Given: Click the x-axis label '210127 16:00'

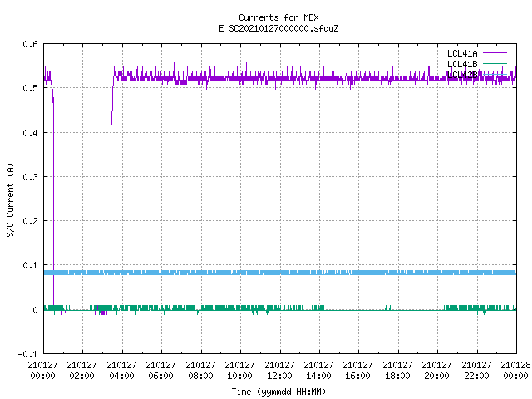Looking at the screenshot, I should (358, 371).
